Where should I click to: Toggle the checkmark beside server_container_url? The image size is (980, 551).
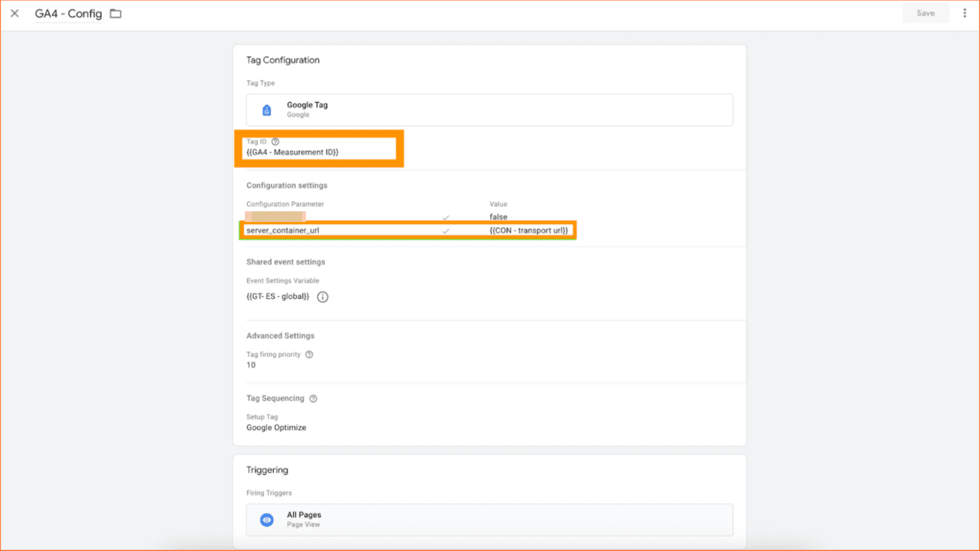(446, 230)
